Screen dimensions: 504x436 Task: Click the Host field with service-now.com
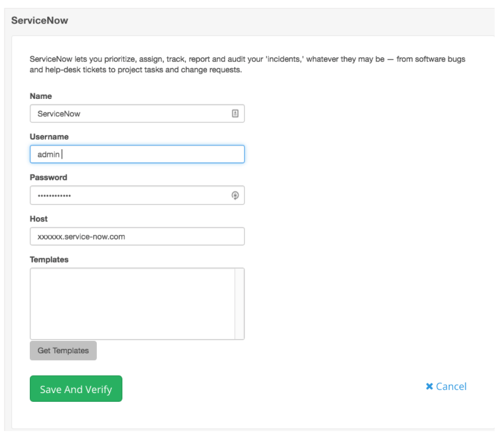point(137,236)
